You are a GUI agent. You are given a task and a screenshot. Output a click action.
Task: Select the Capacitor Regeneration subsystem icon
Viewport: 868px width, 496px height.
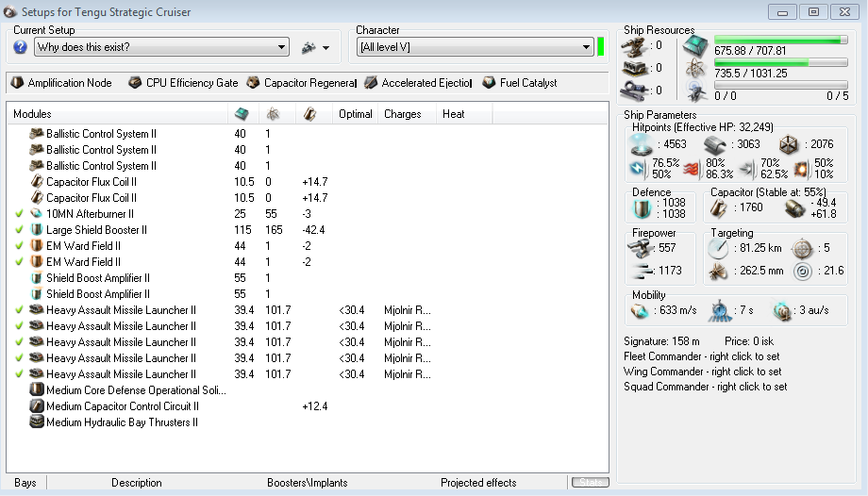pos(253,82)
